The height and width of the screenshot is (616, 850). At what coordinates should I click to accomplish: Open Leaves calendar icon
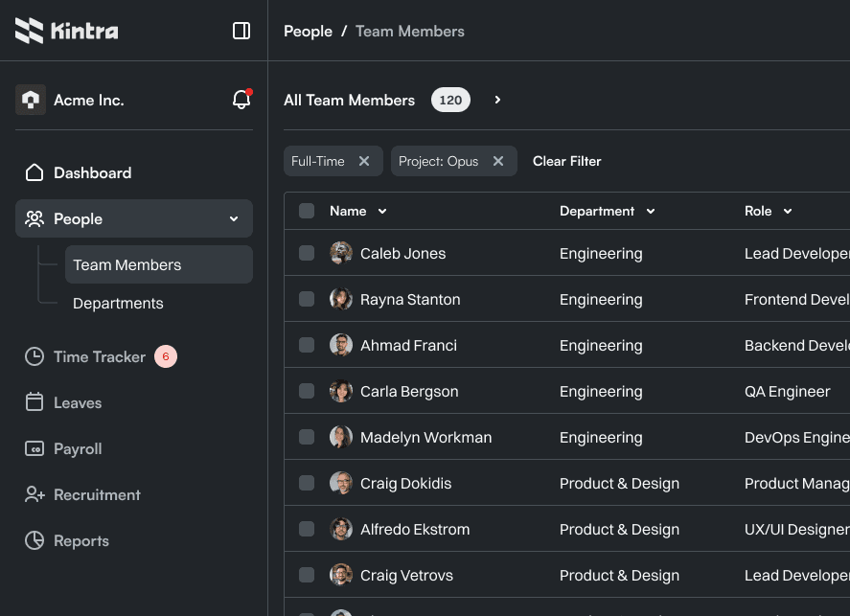coord(34,402)
